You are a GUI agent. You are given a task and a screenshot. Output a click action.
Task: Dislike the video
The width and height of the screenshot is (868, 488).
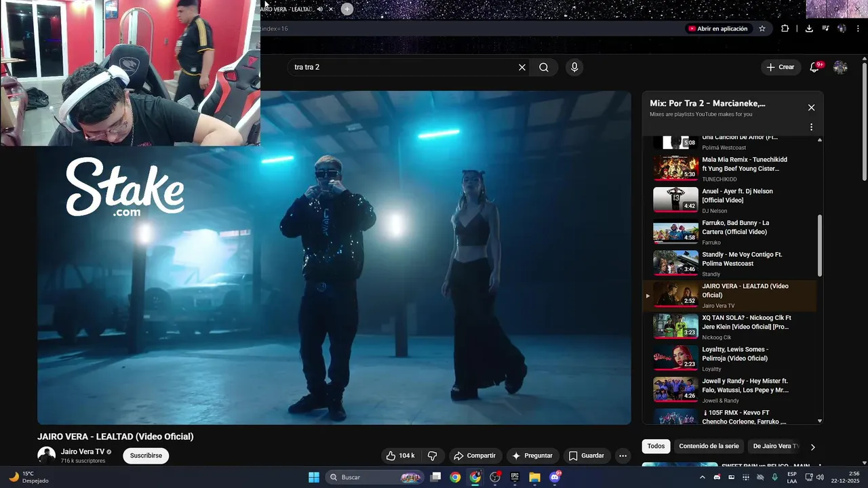(432, 455)
